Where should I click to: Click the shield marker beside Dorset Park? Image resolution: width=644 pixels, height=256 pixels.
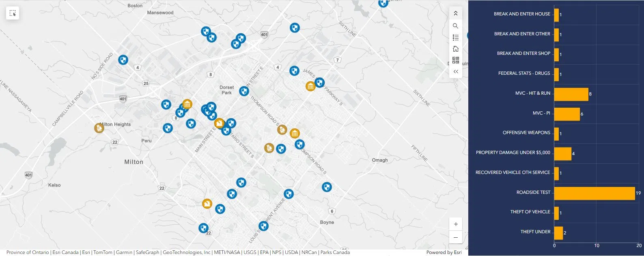tap(244, 91)
